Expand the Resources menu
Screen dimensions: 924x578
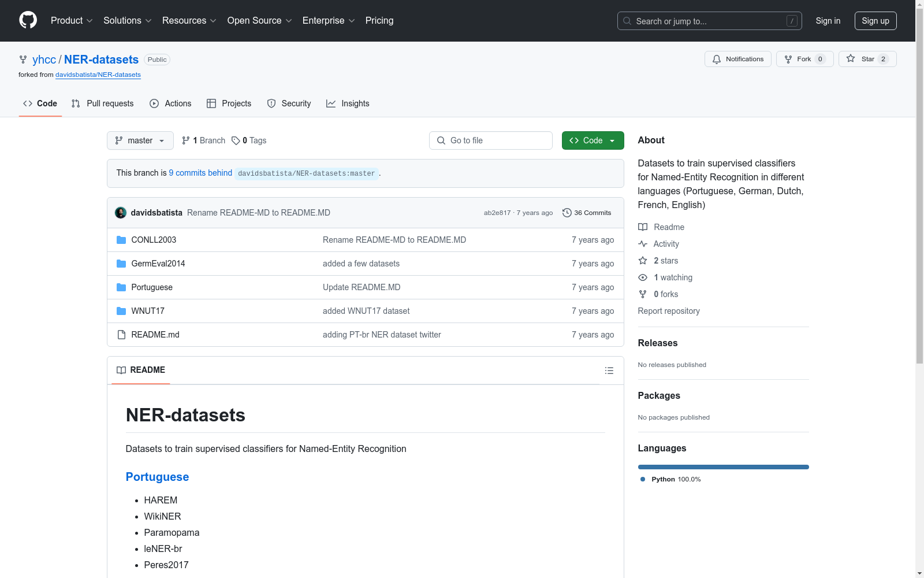click(189, 20)
